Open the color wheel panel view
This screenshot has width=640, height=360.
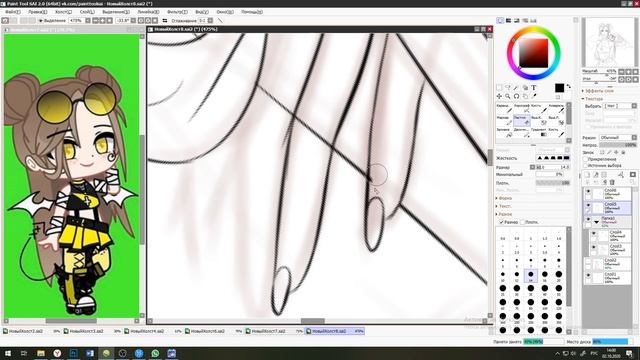(x=500, y=20)
